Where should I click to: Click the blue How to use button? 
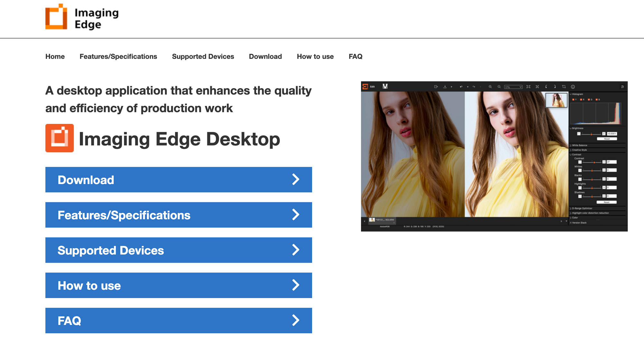[179, 285]
